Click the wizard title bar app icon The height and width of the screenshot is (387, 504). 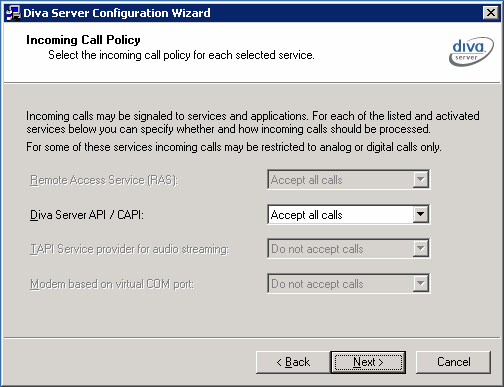[13, 13]
